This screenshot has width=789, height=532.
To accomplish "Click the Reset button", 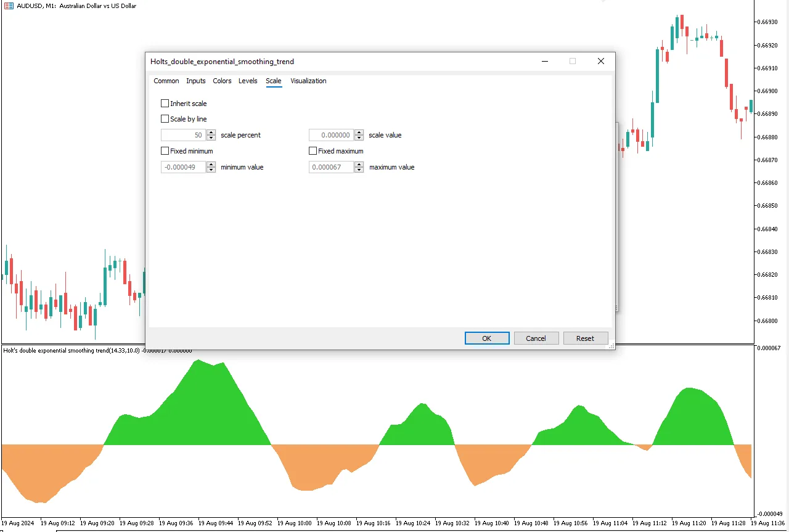I will [585, 338].
